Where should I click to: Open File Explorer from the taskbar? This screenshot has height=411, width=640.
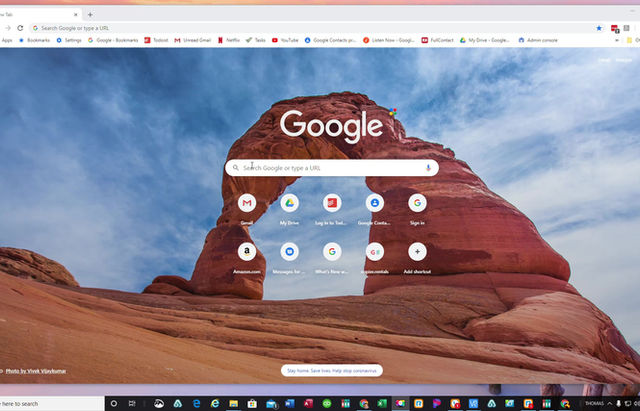[233, 404]
